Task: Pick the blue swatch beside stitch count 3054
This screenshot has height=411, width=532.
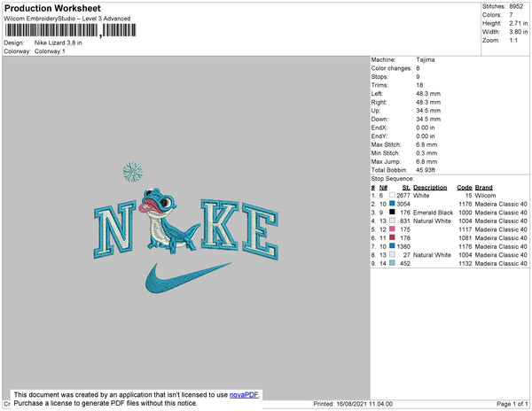Action: [392, 204]
